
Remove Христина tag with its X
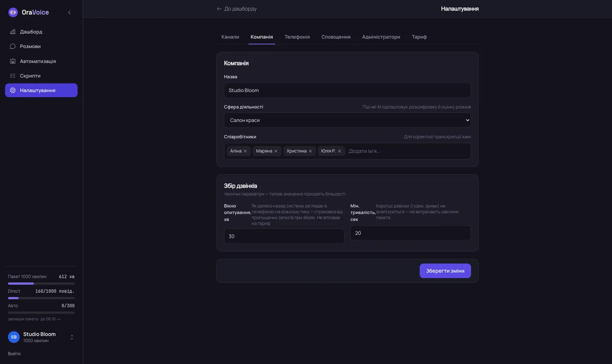pos(310,151)
